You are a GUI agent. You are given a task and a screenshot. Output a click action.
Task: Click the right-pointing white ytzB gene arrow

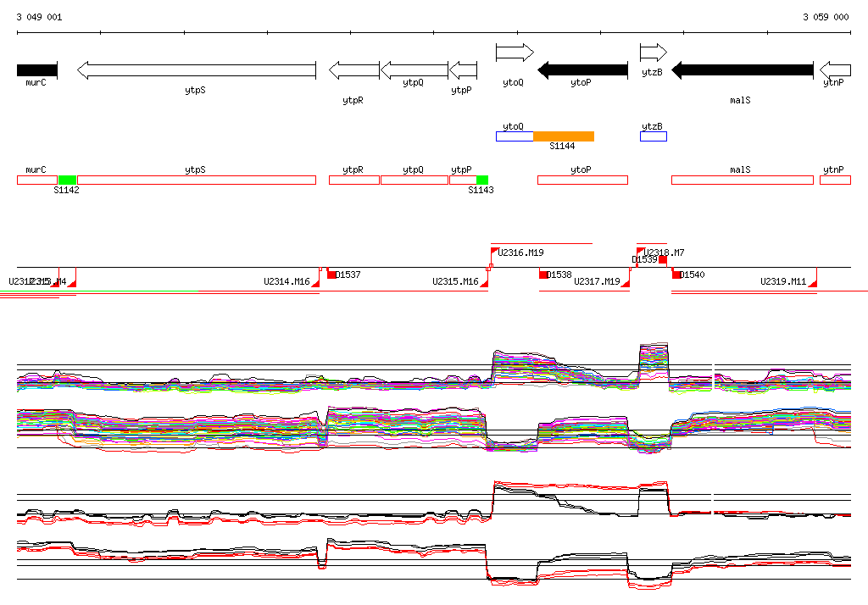[x=654, y=53]
